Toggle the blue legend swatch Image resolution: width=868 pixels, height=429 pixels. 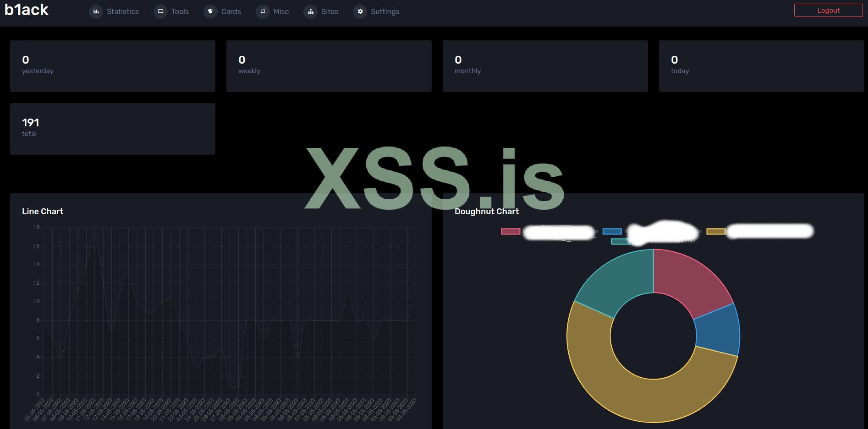pos(612,231)
